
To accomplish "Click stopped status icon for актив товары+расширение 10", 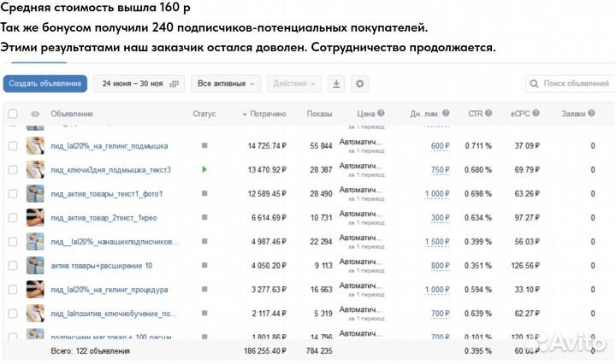I will (204, 265).
